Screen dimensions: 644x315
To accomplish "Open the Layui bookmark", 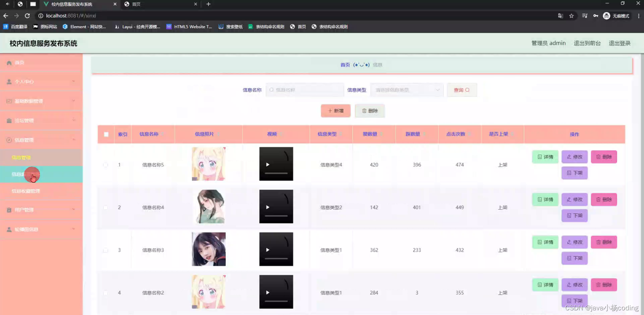I will [x=137, y=26].
